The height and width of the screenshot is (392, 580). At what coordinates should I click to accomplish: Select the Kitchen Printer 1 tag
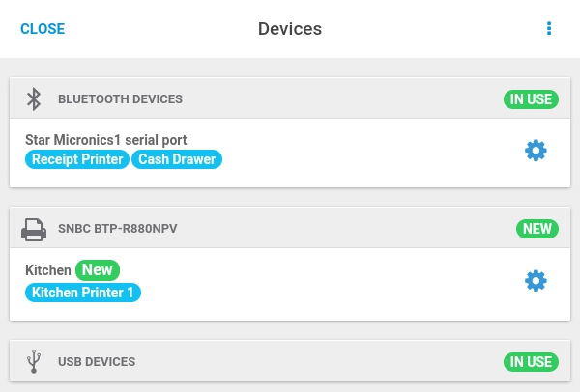83,293
